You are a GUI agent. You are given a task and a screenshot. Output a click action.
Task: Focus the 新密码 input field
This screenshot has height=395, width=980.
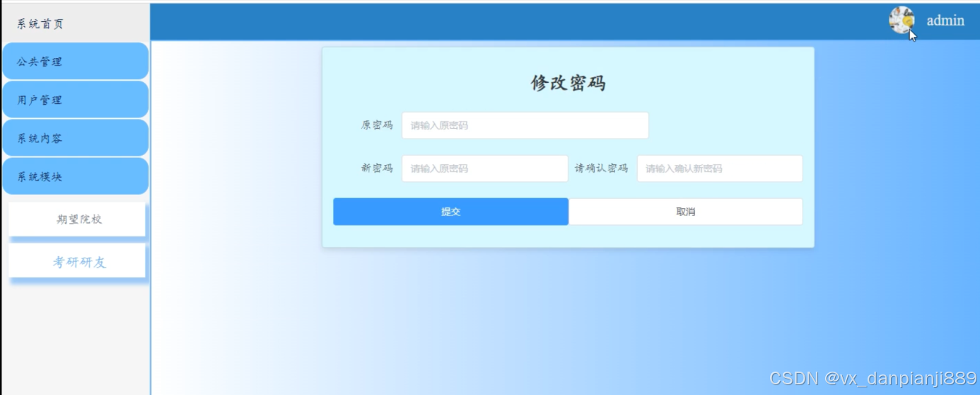point(485,168)
